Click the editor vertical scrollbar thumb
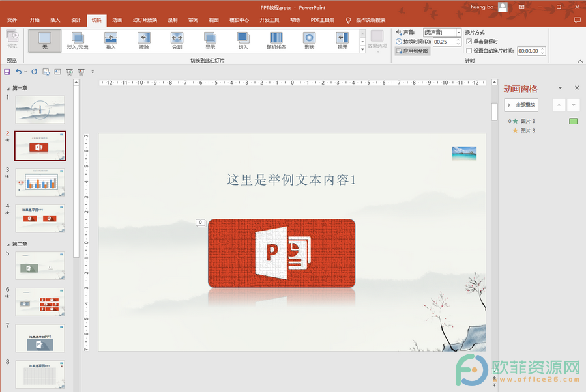This screenshot has height=392, width=586. click(x=494, y=111)
